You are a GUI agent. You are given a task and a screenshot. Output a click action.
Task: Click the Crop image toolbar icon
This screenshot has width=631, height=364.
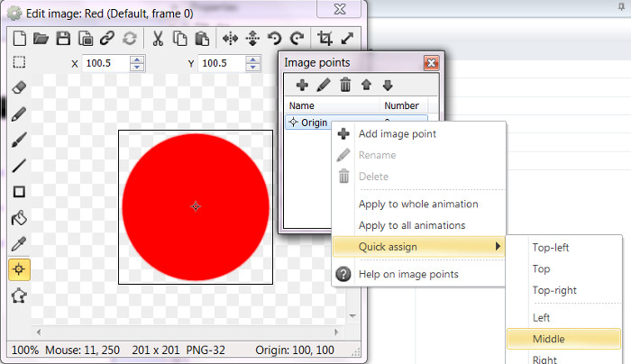click(325, 38)
